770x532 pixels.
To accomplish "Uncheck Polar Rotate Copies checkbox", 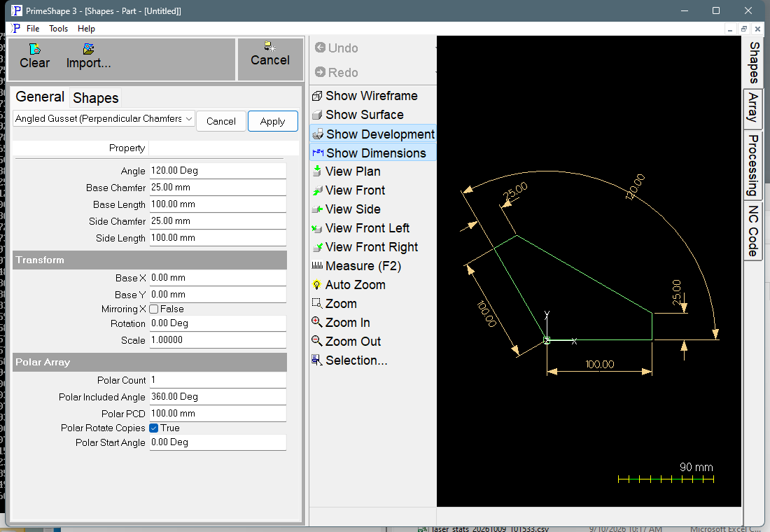I will click(x=154, y=428).
